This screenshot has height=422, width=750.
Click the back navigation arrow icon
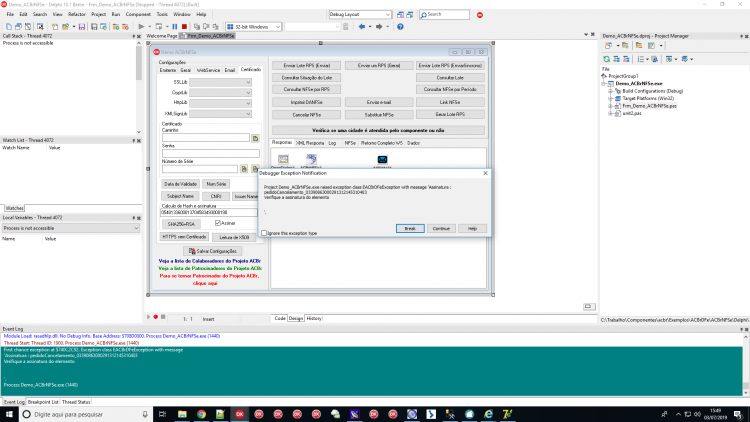[362, 27]
